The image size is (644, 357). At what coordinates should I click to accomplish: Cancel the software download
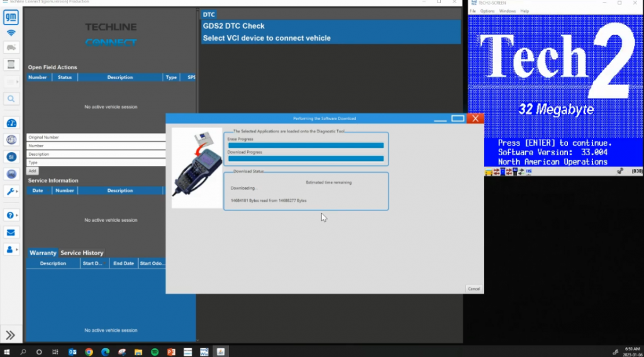474,289
